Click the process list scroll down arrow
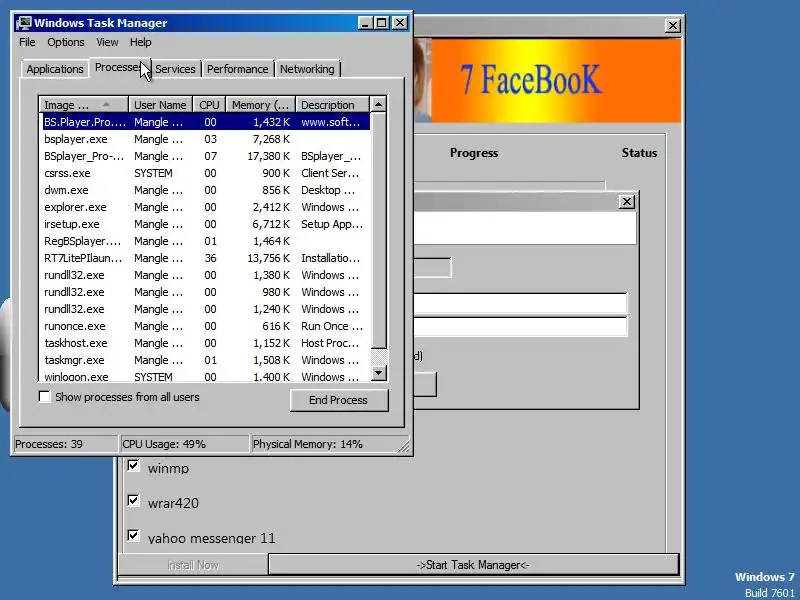Image resolution: width=800 pixels, height=600 pixels. (x=379, y=373)
